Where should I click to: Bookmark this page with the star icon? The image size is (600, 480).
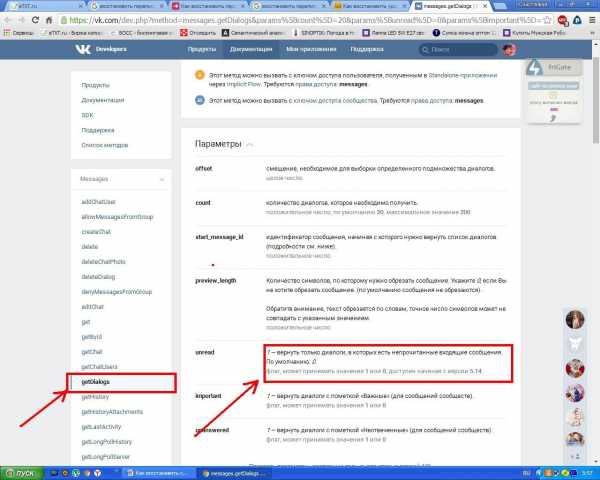click(548, 20)
